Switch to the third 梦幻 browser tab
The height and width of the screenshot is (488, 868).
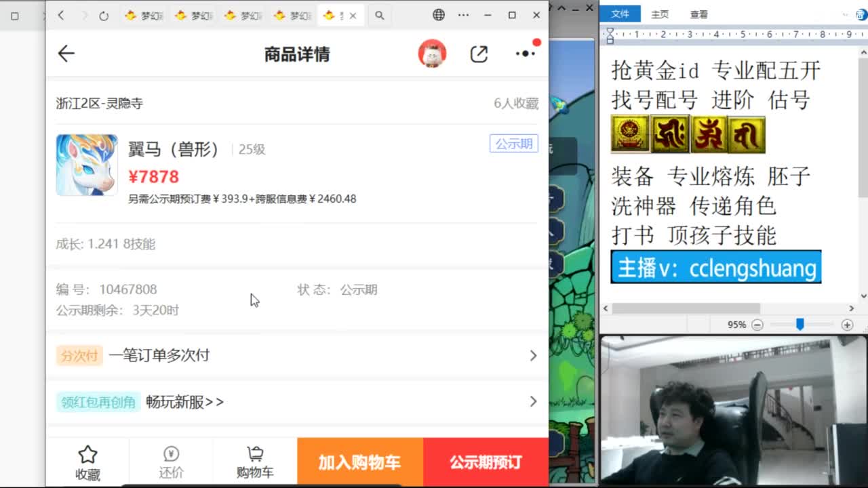coord(242,16)
